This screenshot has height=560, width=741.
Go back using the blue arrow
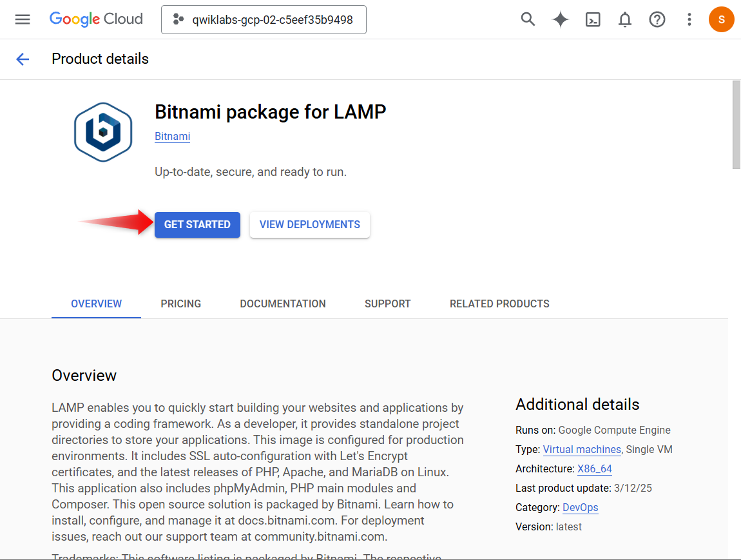pos(23,59)
